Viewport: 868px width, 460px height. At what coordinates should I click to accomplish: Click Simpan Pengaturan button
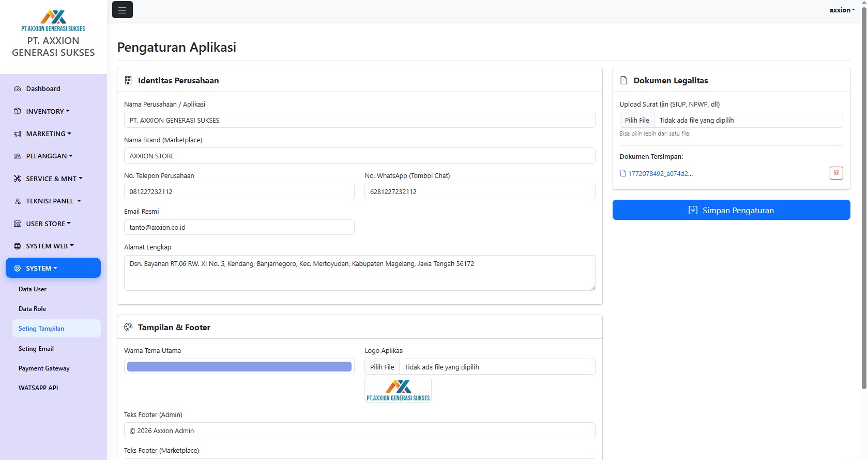coord(731,210)
